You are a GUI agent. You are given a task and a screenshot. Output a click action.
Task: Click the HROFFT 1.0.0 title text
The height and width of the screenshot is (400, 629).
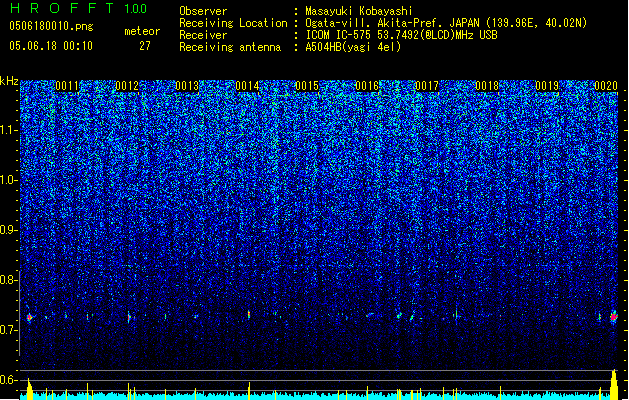pyautogui.click(x=78, y=8)
